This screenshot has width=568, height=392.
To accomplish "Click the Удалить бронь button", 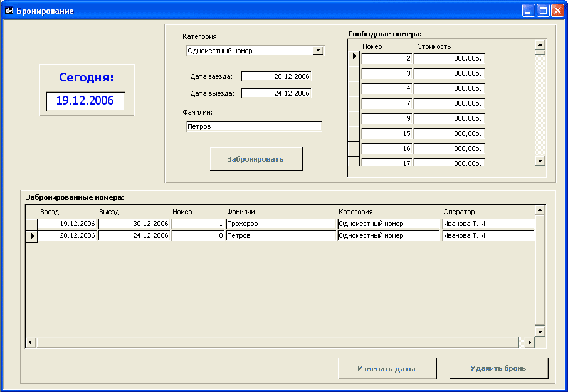I will (x=498, y=368).
